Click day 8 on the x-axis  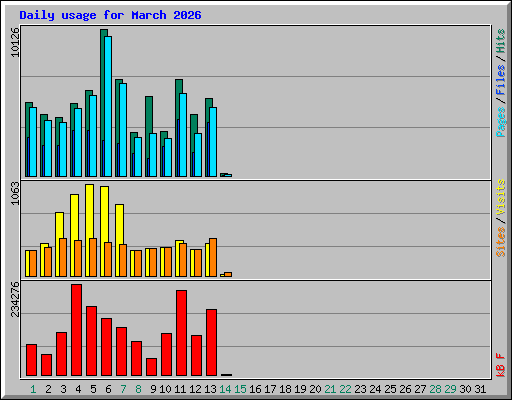[x=138, y=389]
